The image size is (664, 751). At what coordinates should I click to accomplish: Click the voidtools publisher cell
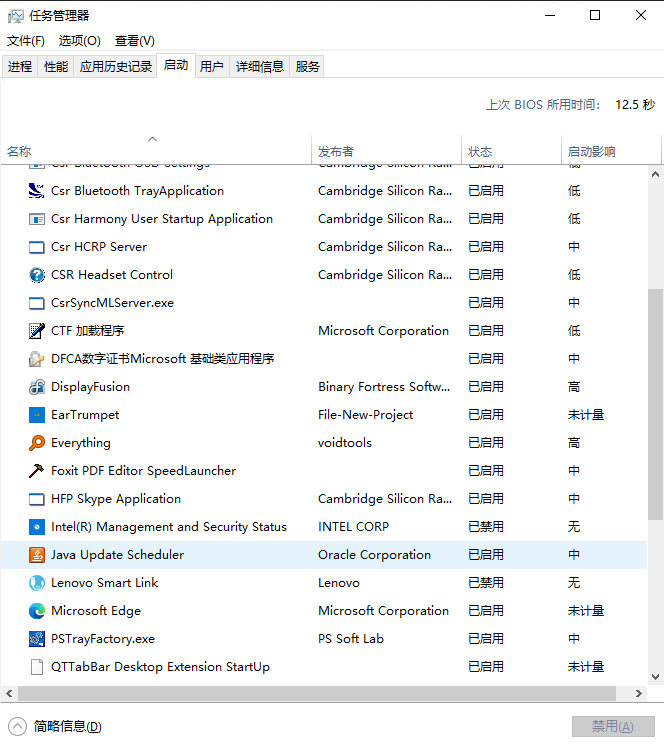coord(345,443)
